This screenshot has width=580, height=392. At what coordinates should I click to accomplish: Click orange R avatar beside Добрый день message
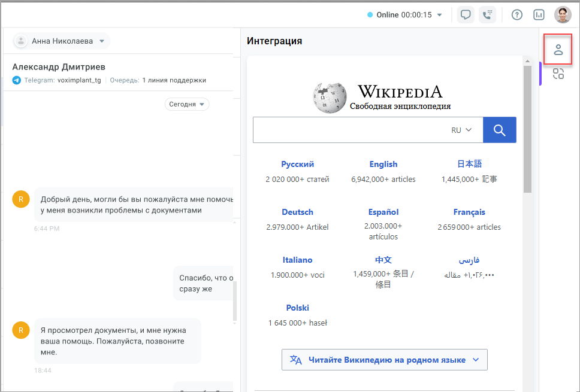21,199
